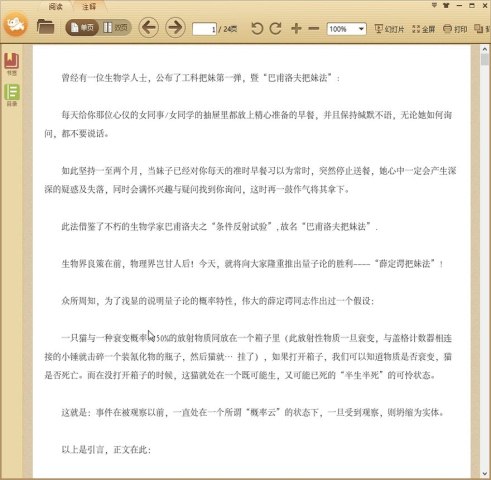Zoom in with the plus icon
This screenshot has height=480, width=491.
coord(296,29)
